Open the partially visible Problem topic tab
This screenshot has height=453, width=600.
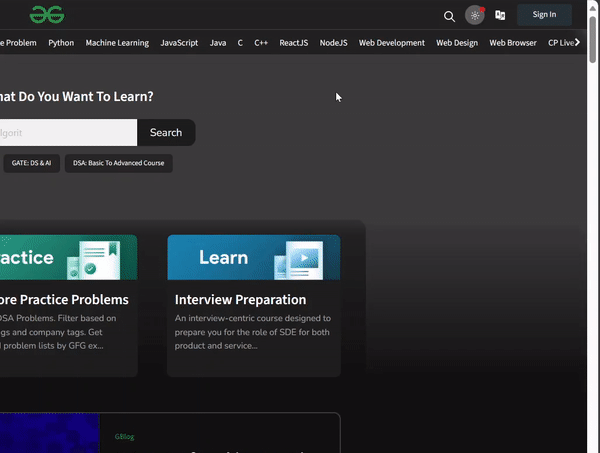click(x=18, y=43)
